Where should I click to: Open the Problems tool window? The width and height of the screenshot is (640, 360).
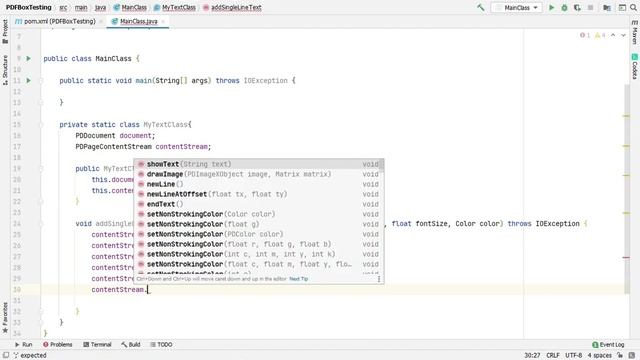coord(58,344)
